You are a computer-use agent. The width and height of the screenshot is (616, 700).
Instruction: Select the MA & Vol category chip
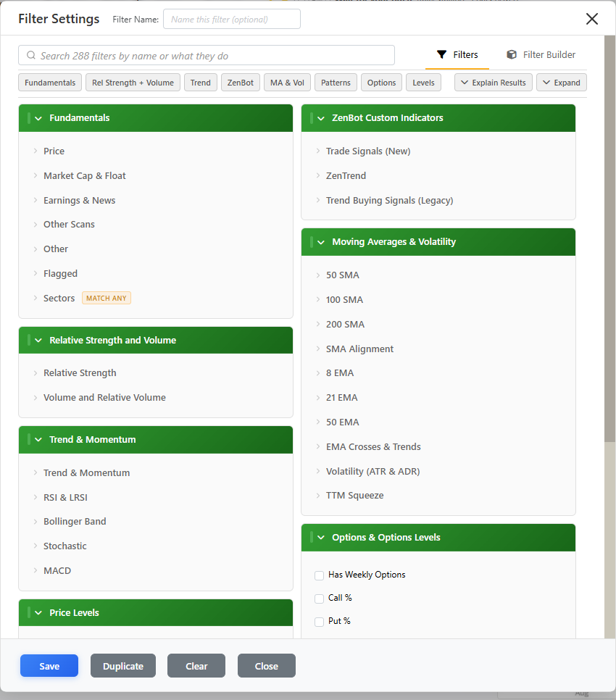pos(287,83)
